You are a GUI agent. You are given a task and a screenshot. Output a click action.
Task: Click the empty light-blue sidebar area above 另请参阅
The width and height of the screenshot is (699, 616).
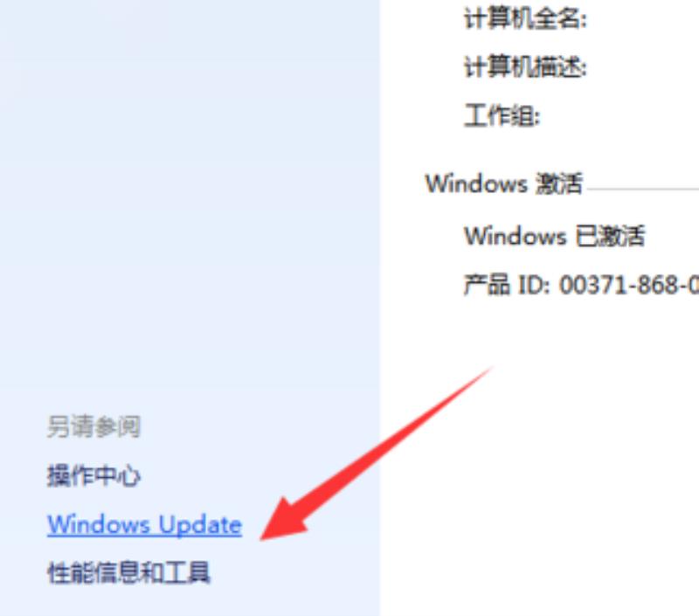tap(190, 201)
